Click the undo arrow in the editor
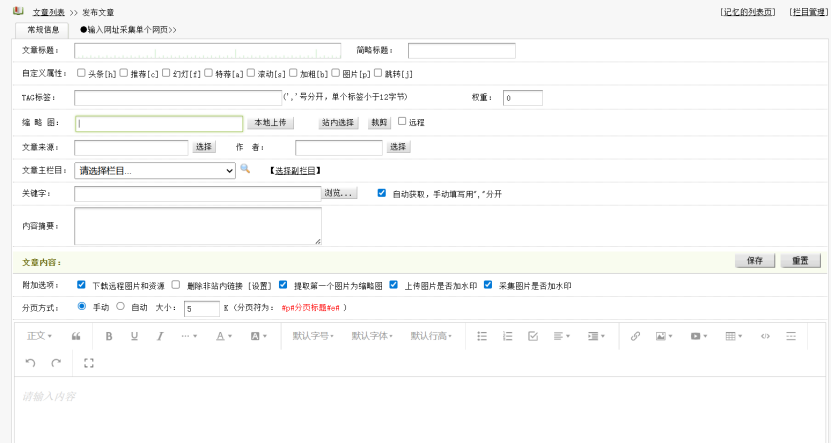 pos(31,362)
